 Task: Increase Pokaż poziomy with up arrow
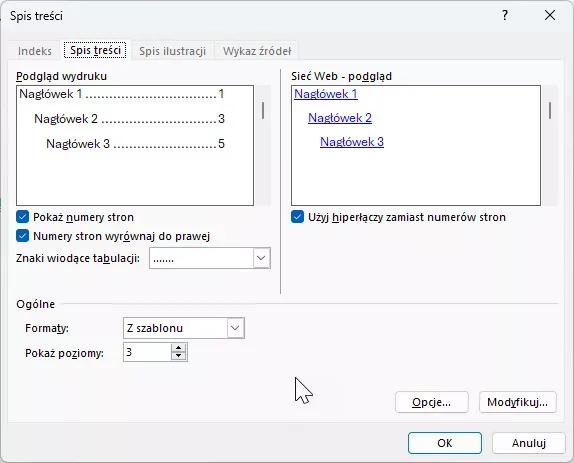[178, 348]
